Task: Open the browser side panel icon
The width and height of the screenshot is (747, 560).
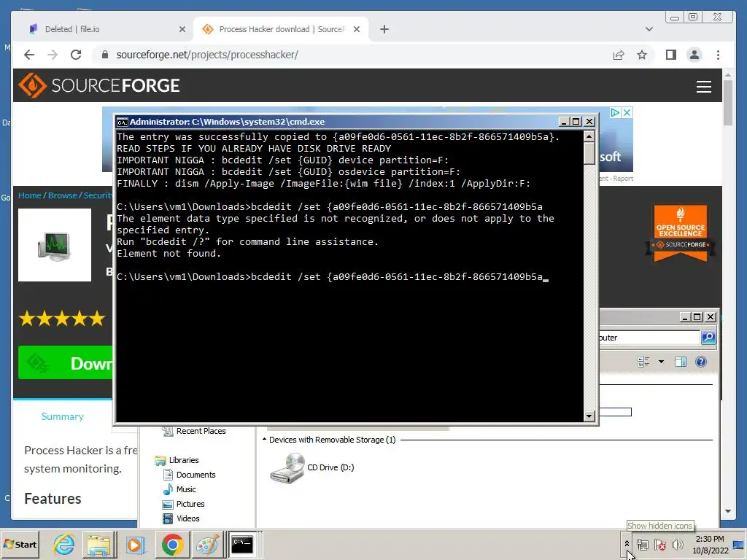Action: pos(671,55)
